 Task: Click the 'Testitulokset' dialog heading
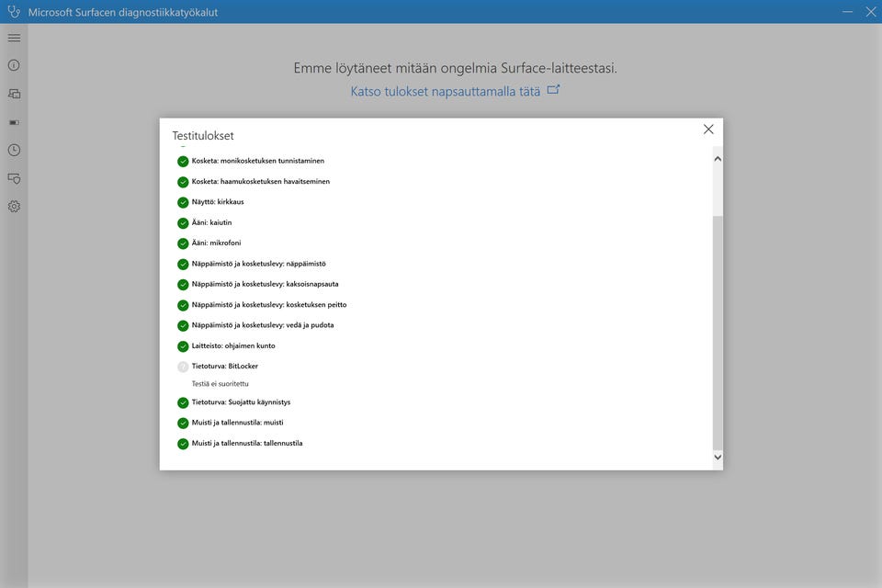[202, 136]
